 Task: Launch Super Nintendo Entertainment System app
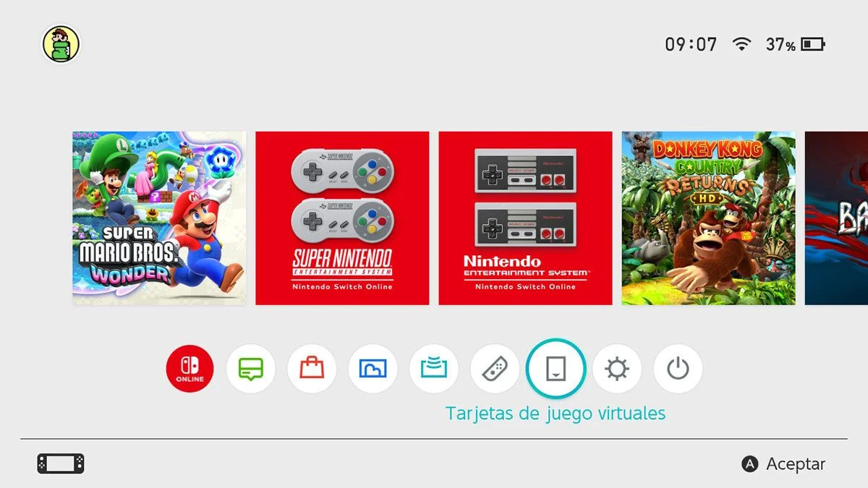tap(342, 218)
